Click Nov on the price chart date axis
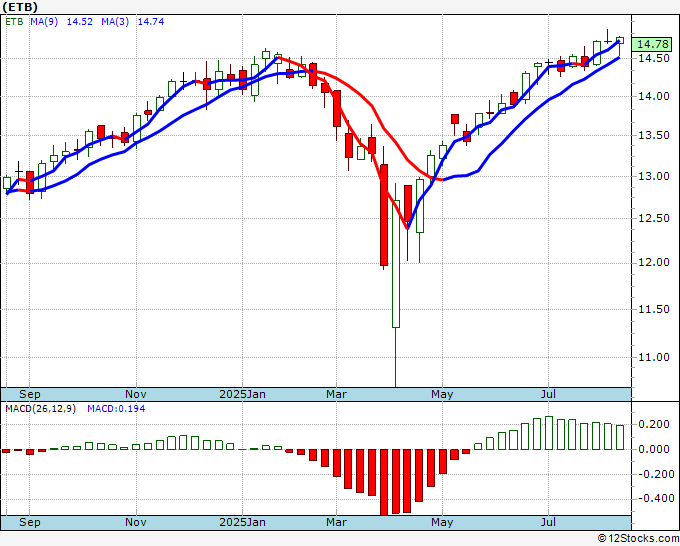Viewport: 680px width, 546px height. tap(136, 394)
